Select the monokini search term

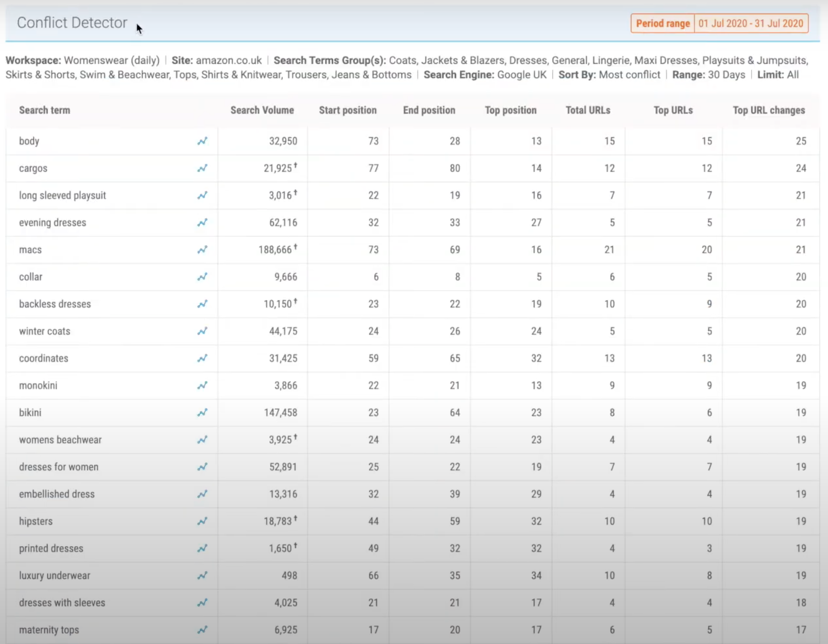click(38, 385)
